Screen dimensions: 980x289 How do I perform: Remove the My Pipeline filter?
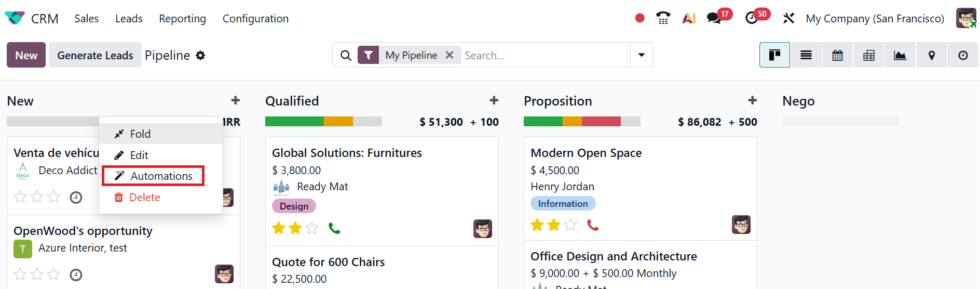450,55
